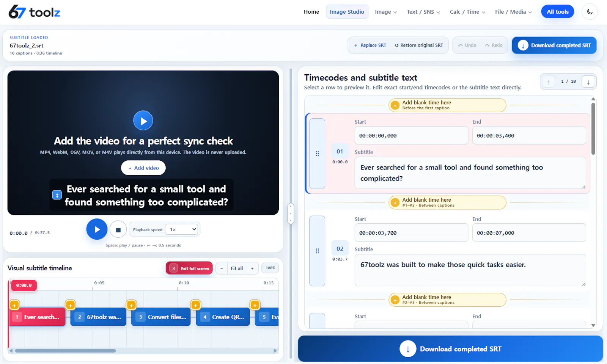Zoom in the timeline with plus button
The image size is (607, 364).
click(252, 268)
